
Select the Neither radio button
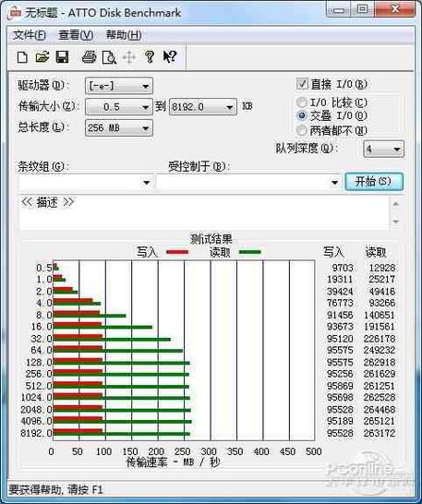[302, 130]
